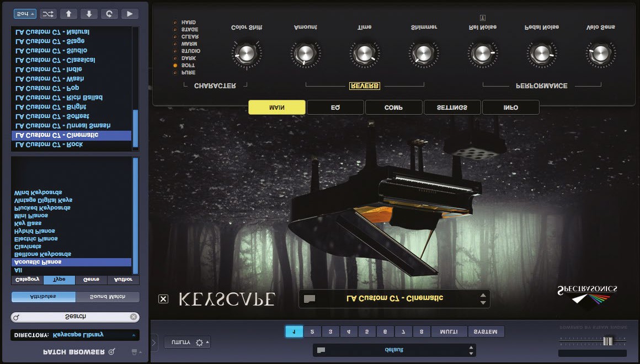Select part 8 button
This screenshot has width=640, height=364.
pos(422,331)
